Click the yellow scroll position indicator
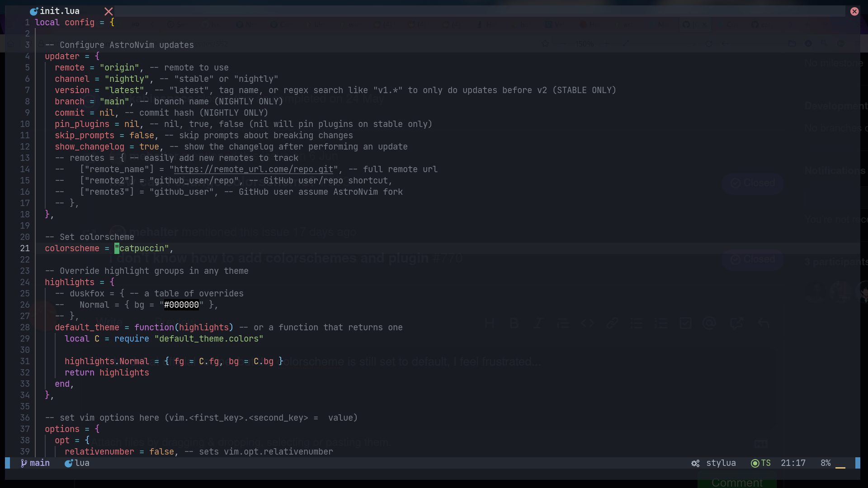Screen dimensions: 868x488 click(x=840, y=467)
